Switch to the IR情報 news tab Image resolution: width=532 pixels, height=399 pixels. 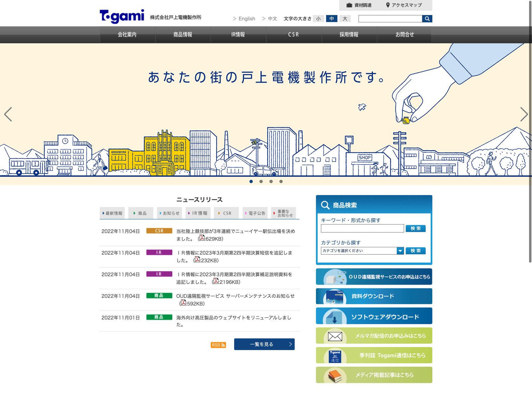click(198, 213)
